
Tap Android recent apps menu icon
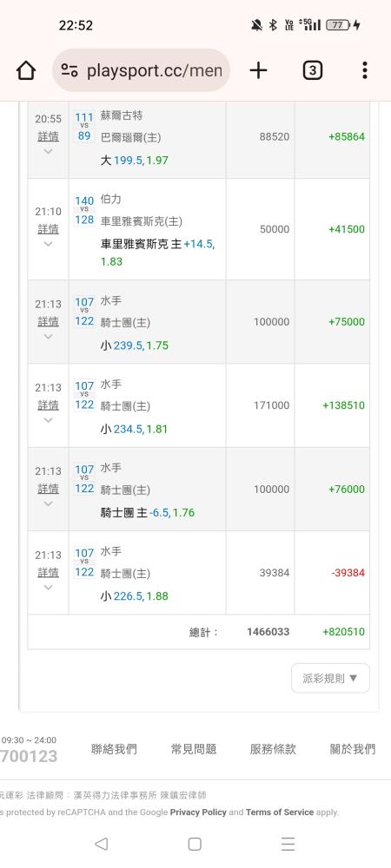pyautogui.click(x=288, y=844)
